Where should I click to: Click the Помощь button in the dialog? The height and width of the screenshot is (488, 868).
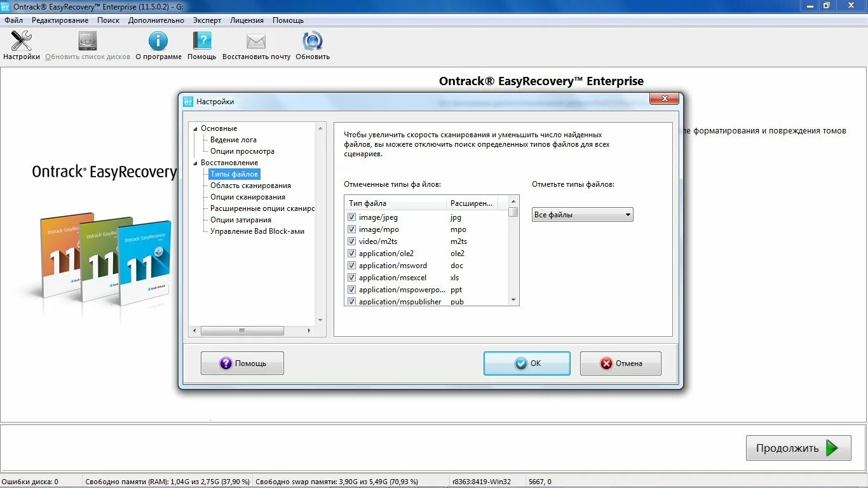(x=242, y=363)
